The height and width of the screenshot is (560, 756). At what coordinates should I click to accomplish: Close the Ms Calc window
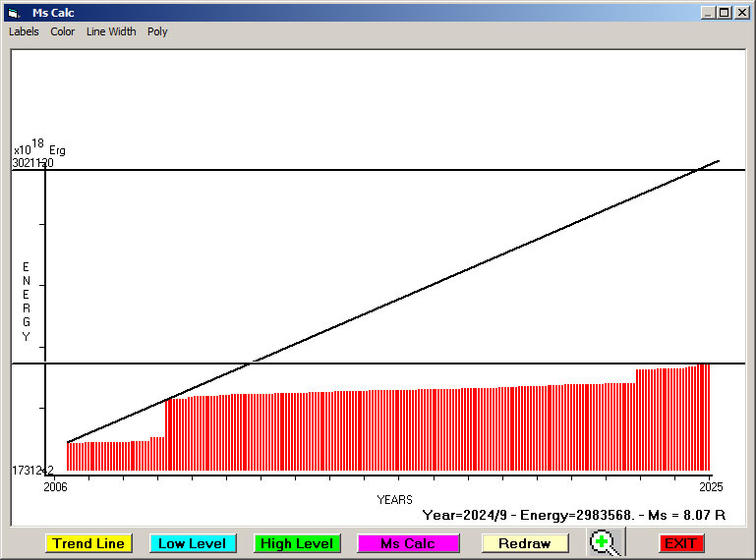point(741,13)
